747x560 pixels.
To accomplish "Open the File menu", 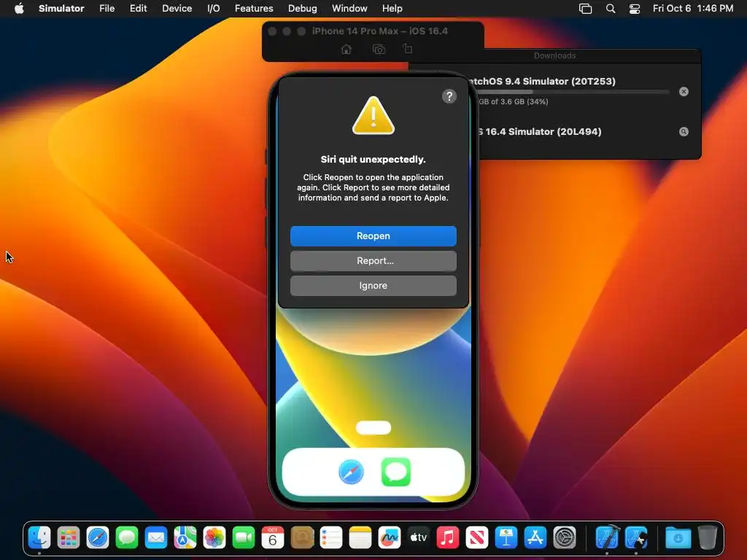I will click(x=107, y=9).
